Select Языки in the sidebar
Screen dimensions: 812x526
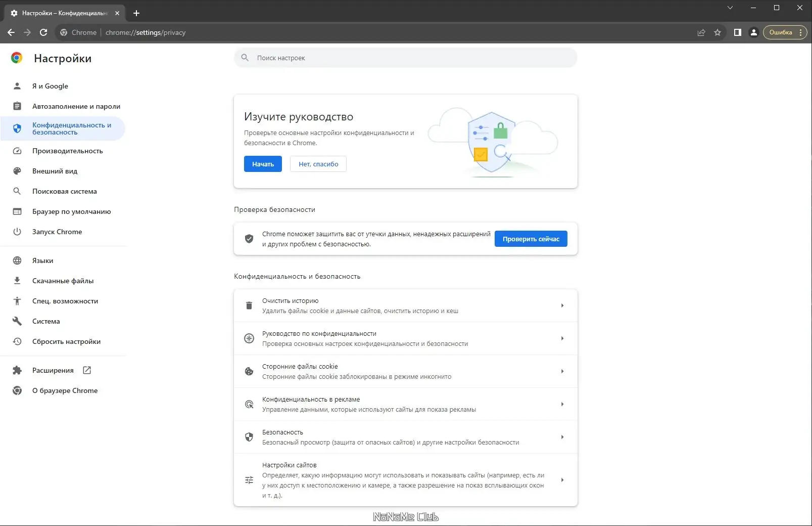42,260
